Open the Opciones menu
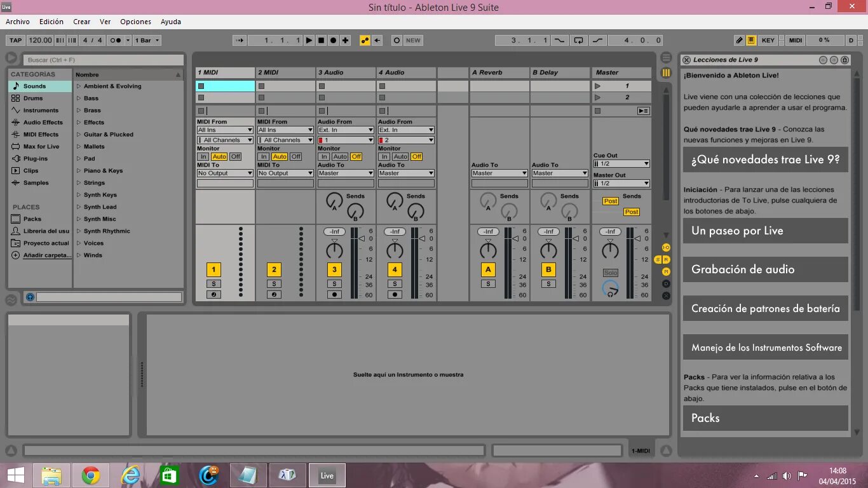 coord(135,21)
